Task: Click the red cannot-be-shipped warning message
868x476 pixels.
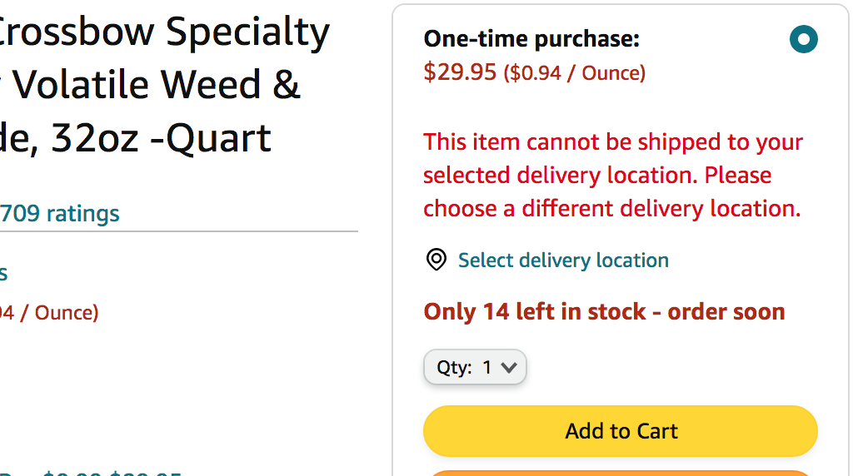Action: coord(613,176)
